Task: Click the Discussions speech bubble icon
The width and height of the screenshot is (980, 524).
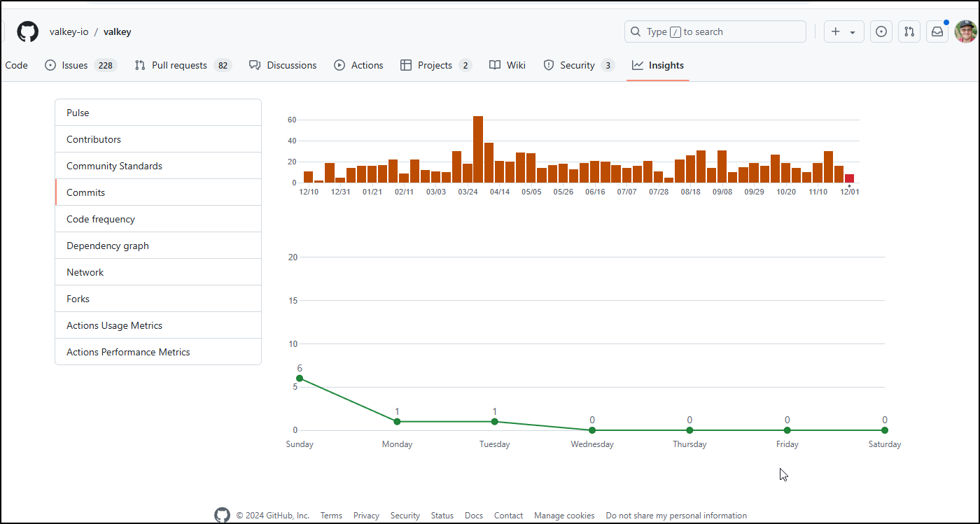Action: tap(255, 65)
